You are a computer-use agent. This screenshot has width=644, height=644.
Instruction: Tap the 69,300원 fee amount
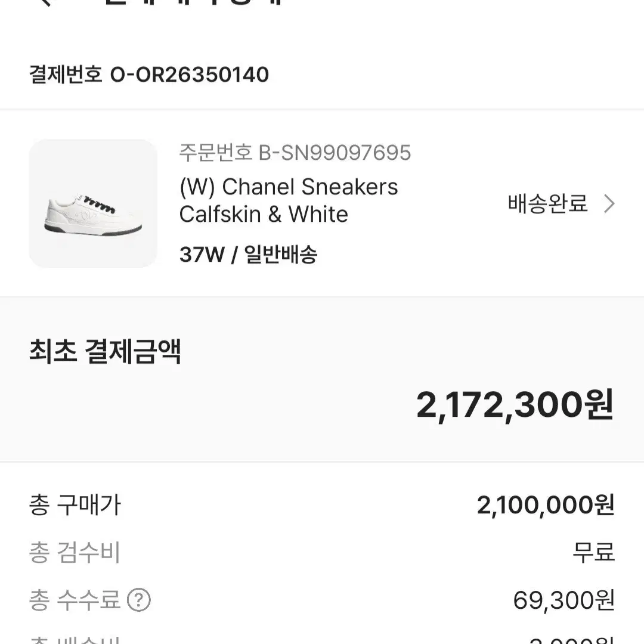pyautogui.click(x=563, y=600)
